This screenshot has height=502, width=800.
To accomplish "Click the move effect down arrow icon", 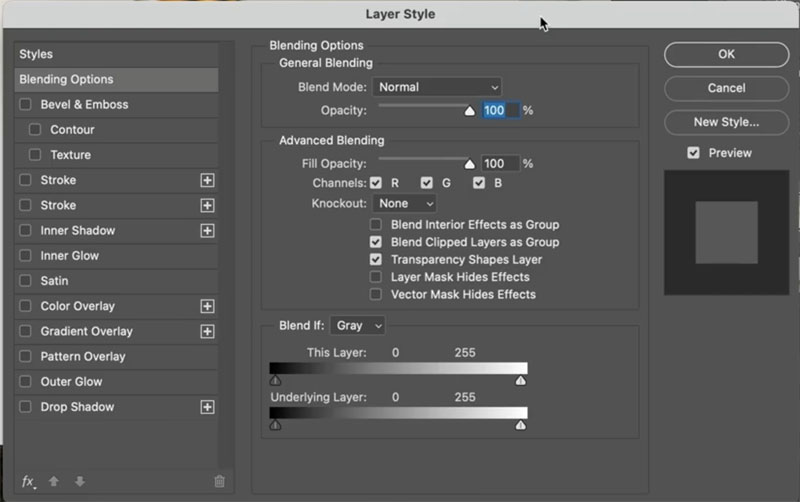I will [x=80, y=481].
